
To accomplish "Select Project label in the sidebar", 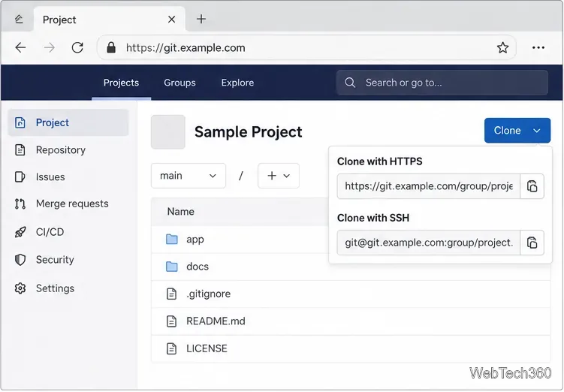I will pos(52,122).
